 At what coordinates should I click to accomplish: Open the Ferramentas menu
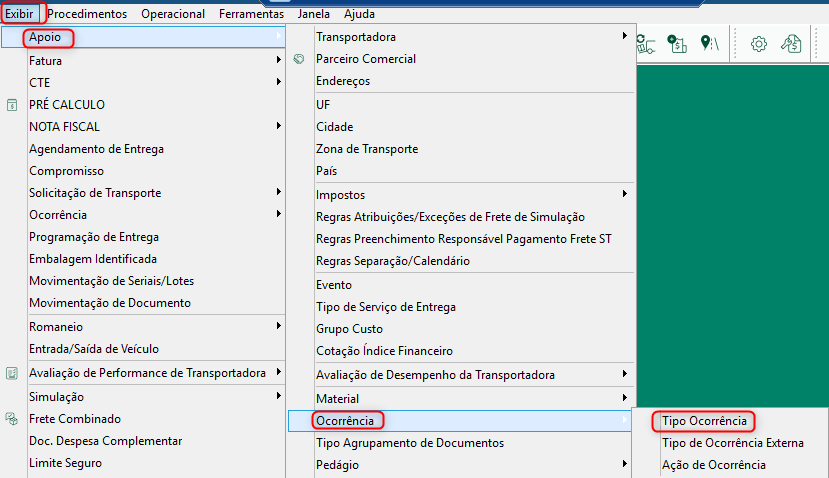pos(251,14)
